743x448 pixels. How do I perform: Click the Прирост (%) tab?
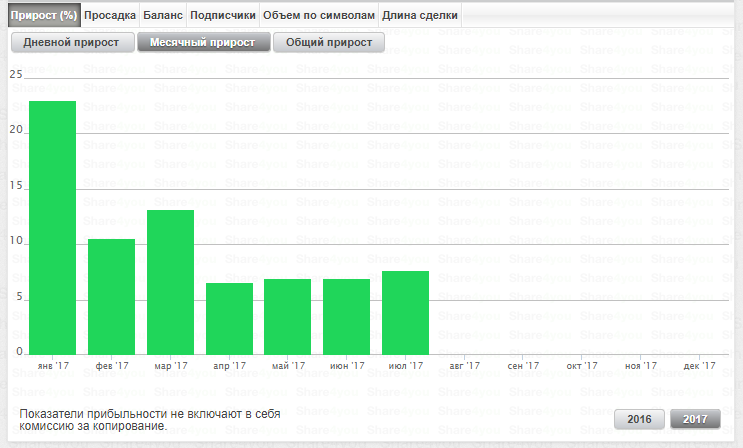pyautogui.click(x=44, y=16)
